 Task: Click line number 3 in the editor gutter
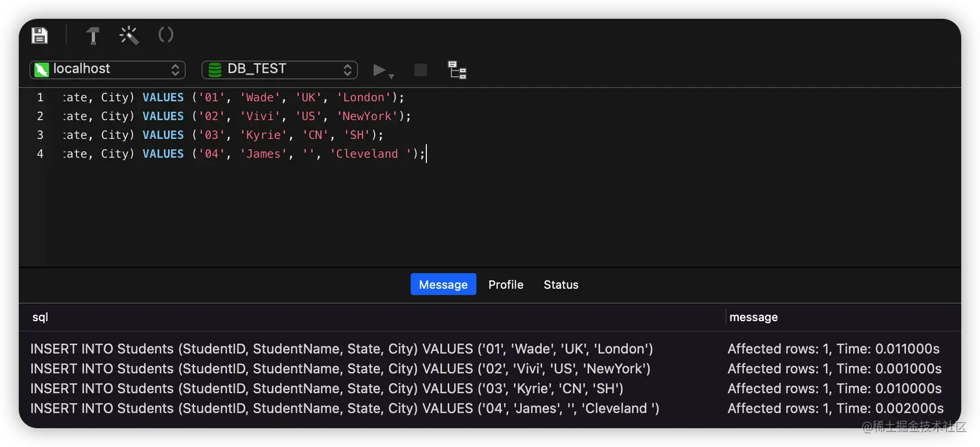pyautogui.click(x=40, y=135)
